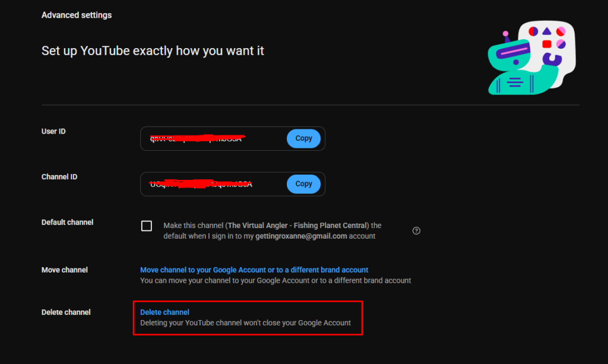Click the Default channel row label
608x364 pixels.
click(67, 222)
